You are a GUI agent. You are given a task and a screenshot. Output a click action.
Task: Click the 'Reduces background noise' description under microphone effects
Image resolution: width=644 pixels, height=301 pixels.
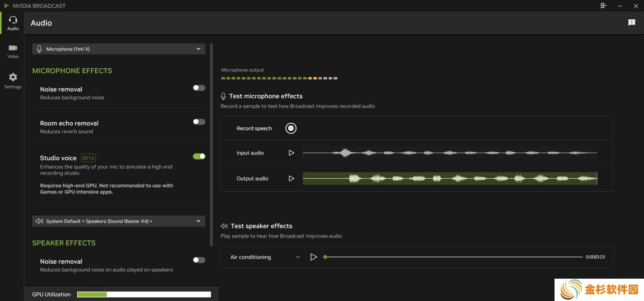point(72,97)
